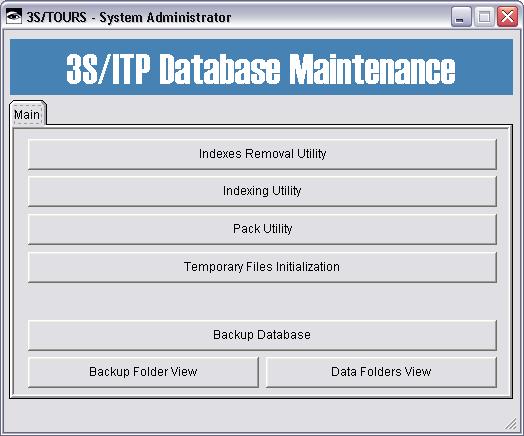Click the window resize grip corner
This screenshot has height=436, width=524.
point(511,424)
